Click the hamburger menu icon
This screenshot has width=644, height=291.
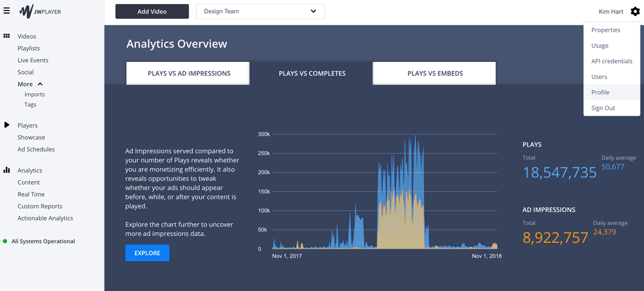6,11
